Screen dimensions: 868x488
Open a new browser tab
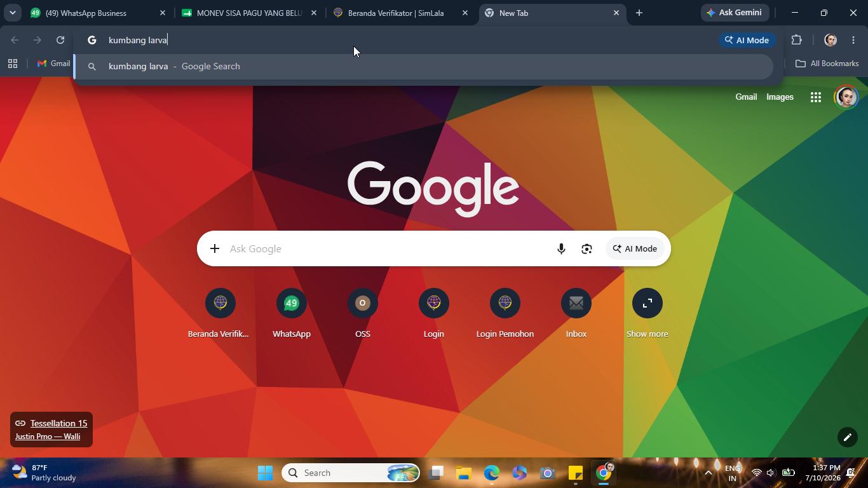click(x=639, y=13)
